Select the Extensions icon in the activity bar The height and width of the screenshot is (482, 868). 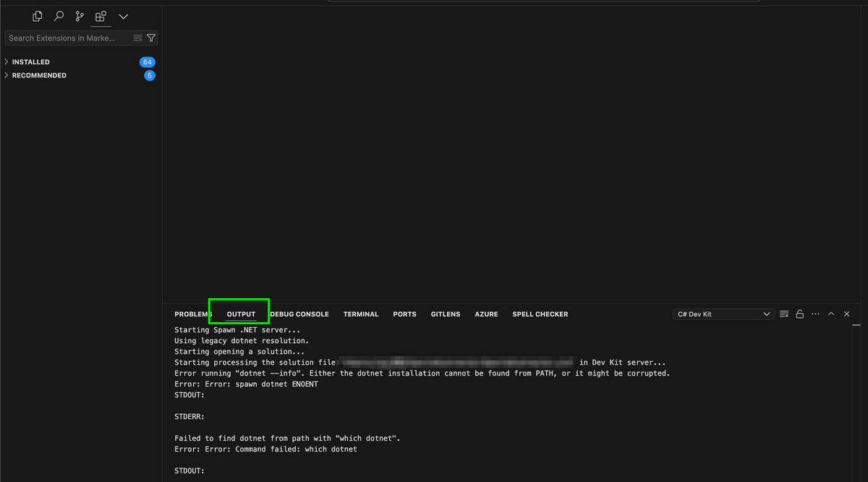coord(101,16)
